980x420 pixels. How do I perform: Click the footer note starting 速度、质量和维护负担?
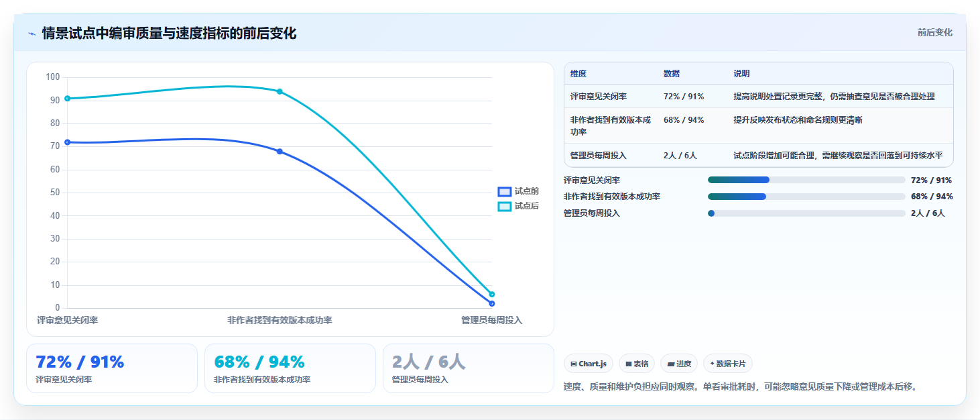pyautogui.click(x=740, y=386)
